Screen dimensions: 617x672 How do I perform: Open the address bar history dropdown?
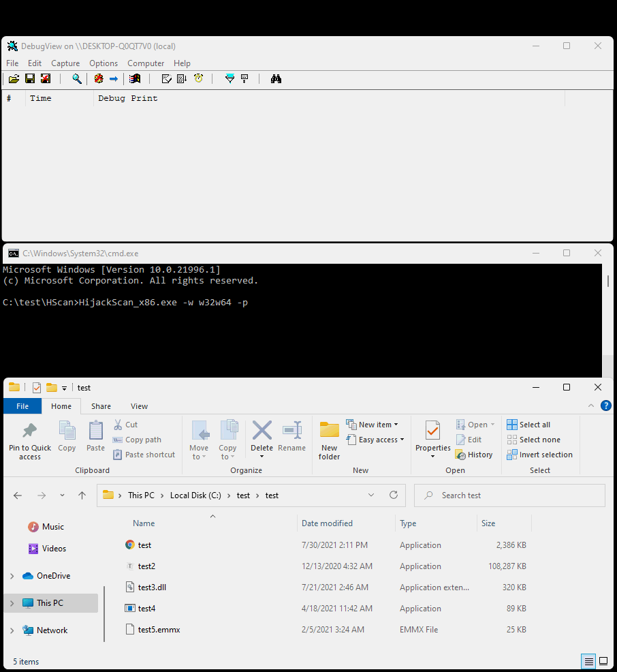coord(371,495)
